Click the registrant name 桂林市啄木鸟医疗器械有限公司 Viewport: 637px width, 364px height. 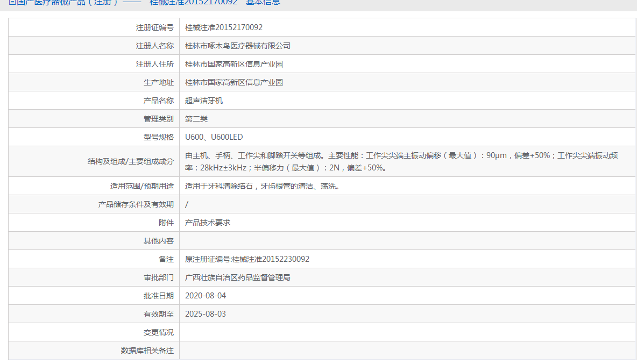pos(238,46)
